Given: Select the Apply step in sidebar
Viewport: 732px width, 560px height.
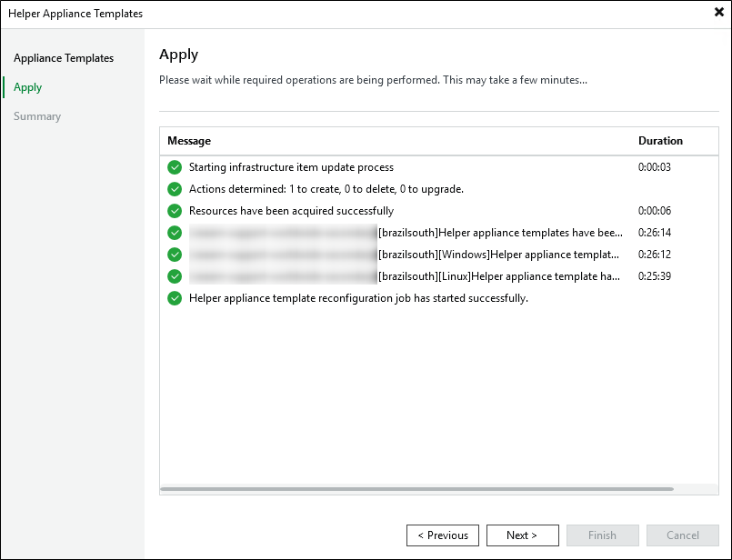Looking at the screenshot, I should (x=28, y=87).
